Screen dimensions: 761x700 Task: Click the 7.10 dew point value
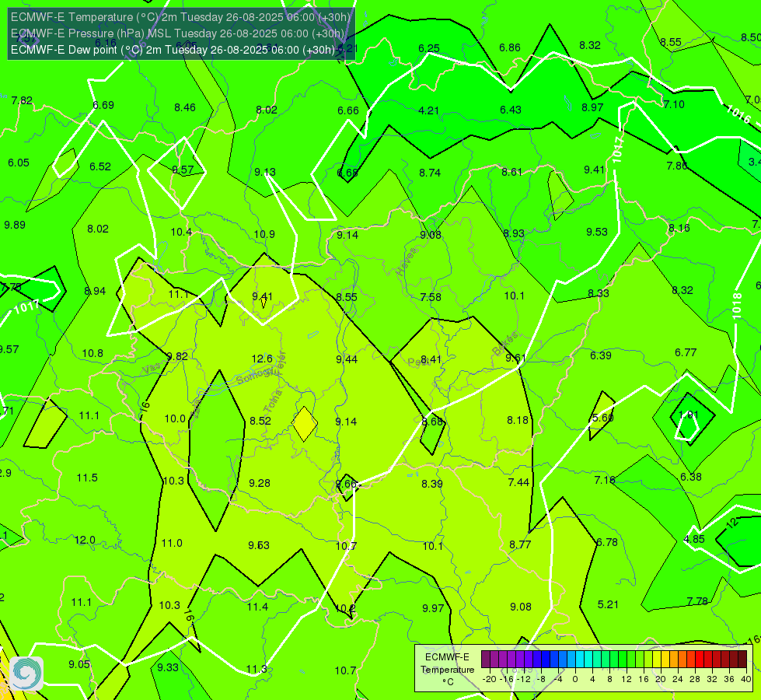pos(674,104)
